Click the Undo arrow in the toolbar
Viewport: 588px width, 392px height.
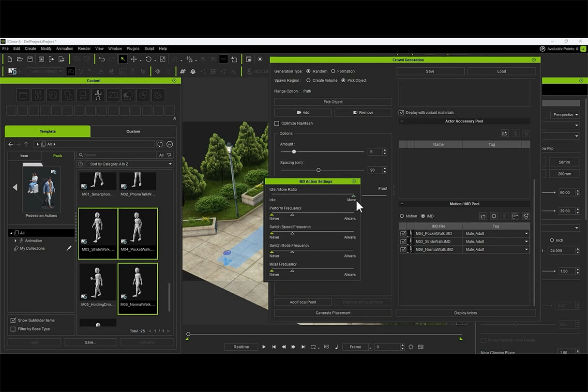(102, 59)
